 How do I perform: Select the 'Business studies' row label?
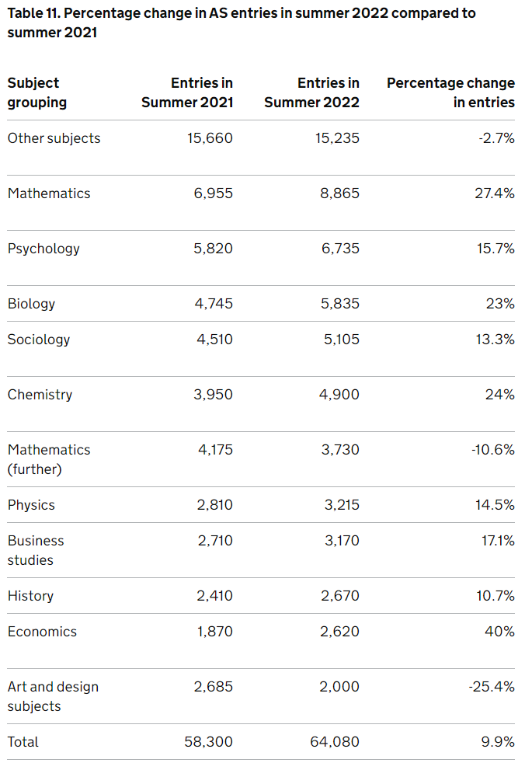36,550
